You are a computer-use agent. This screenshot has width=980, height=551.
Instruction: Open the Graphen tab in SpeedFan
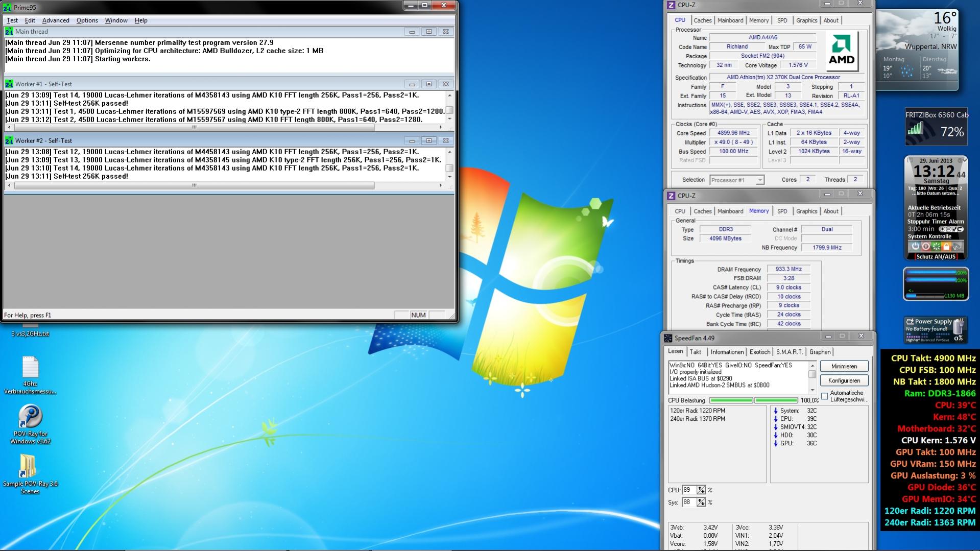point(820,352)
